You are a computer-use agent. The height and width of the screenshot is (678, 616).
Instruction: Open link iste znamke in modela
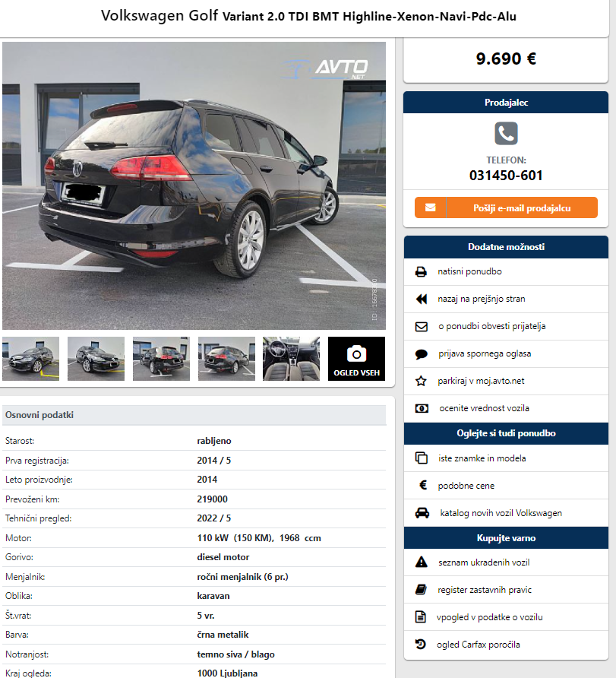tap(482, 458)
